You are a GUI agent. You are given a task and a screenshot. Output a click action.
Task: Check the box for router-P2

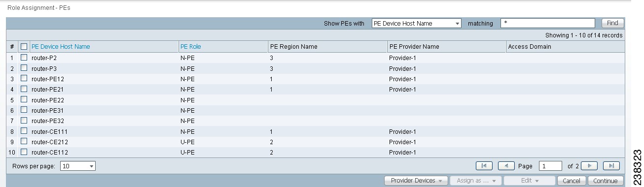24,58
